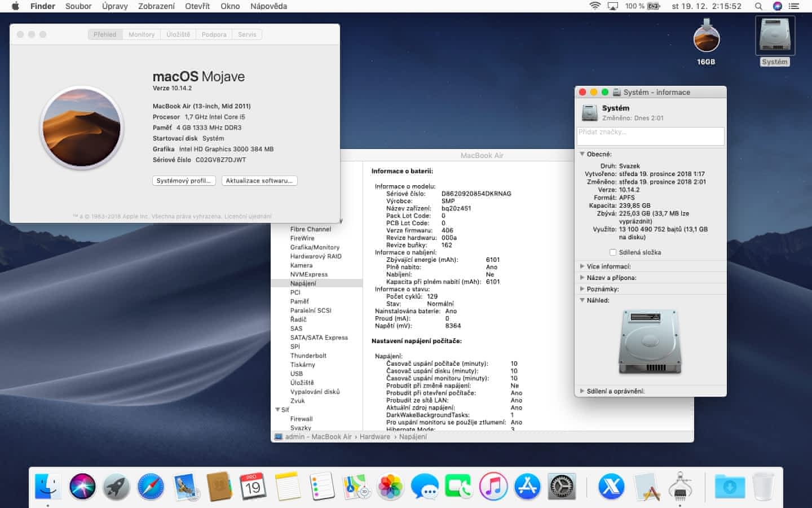Expand Sdílení a oprávnění section

[582, 391]
